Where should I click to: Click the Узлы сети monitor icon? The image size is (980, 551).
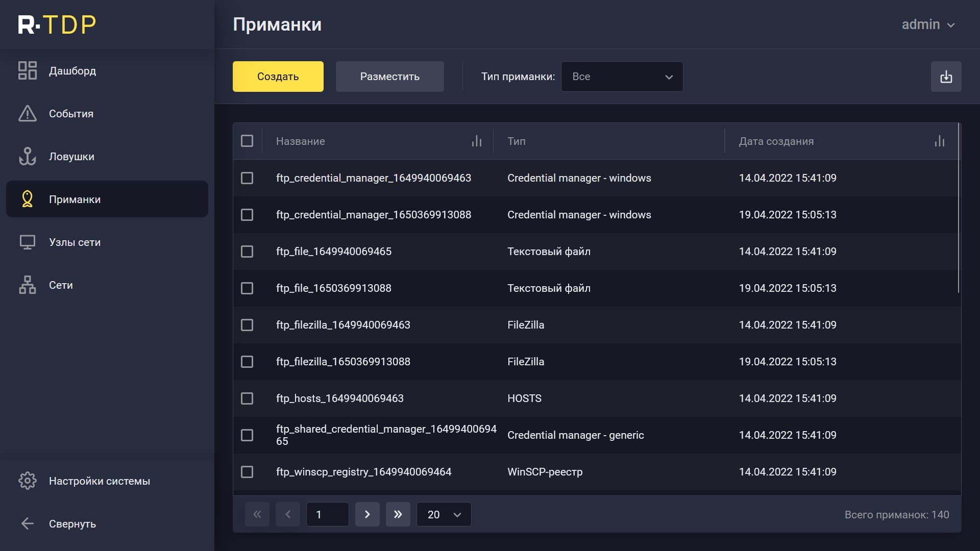pos(28,242)
